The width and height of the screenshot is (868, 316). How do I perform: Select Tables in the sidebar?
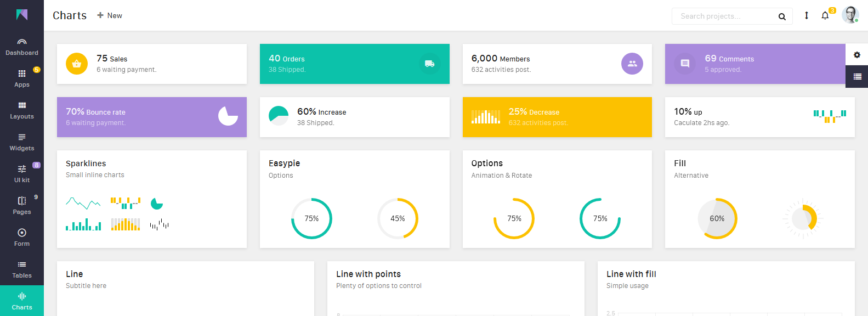click(x=22, y=269)
